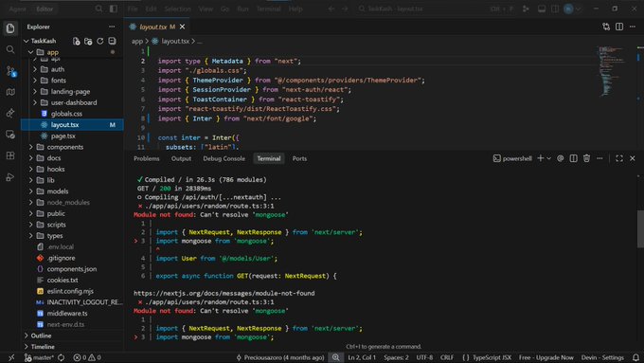Image resolution: width=644 pixels, height=363 pixels.
Task: Toggle panel visibility icon in title bar
Action: (542, 9)
